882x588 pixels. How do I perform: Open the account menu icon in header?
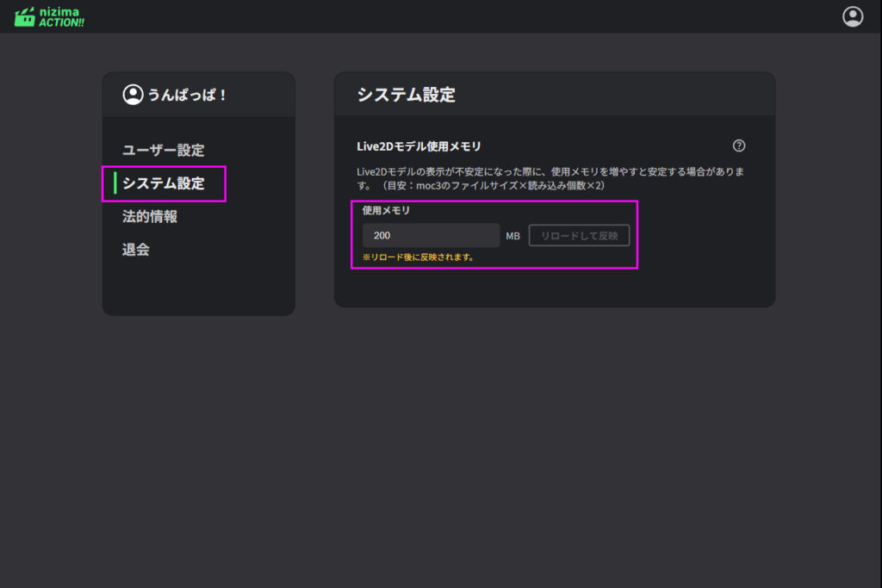(x=853, y=16)
